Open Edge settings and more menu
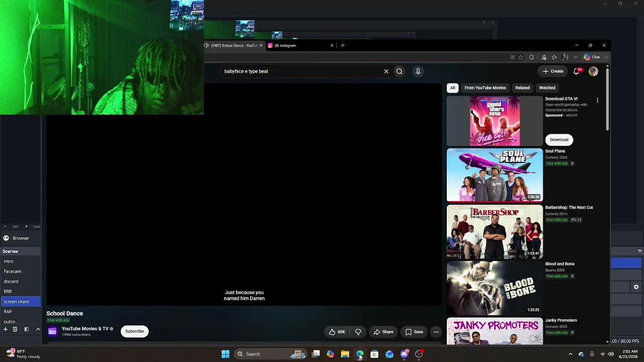Screen dimensions: 644x362 pyautogui.click(x=576, y=57)
